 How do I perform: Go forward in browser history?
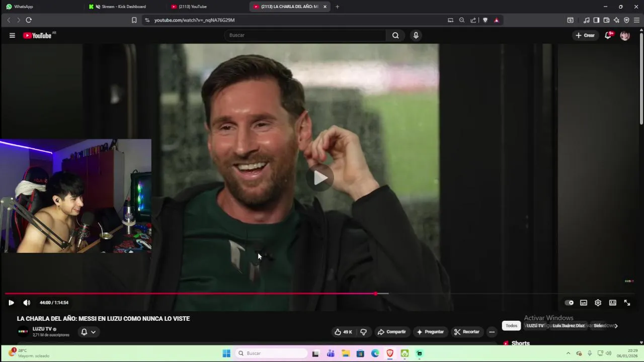point(19,20)
